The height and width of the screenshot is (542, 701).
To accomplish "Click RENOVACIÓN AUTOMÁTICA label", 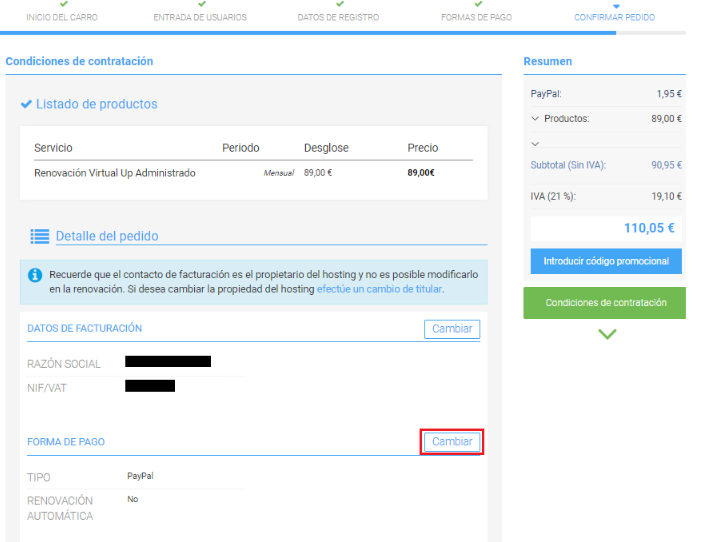I will click(x=60, y=508).
